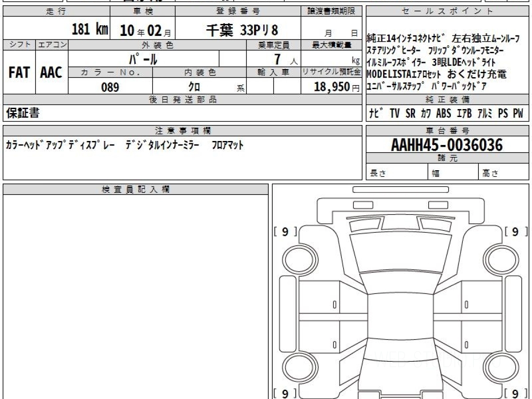The width and height of the screenshot is (532, 399).
Task: Select the "注意事項欄" header
Action: pos(183,131)
